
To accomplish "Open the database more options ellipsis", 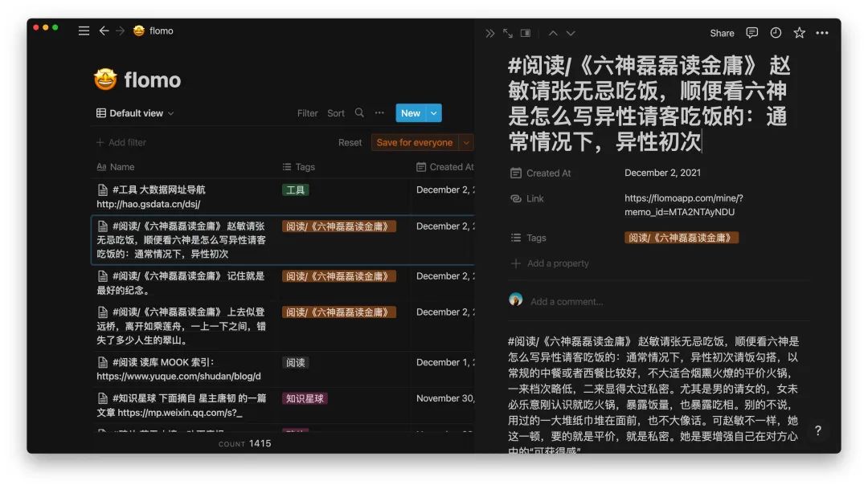I will [379, 113].
